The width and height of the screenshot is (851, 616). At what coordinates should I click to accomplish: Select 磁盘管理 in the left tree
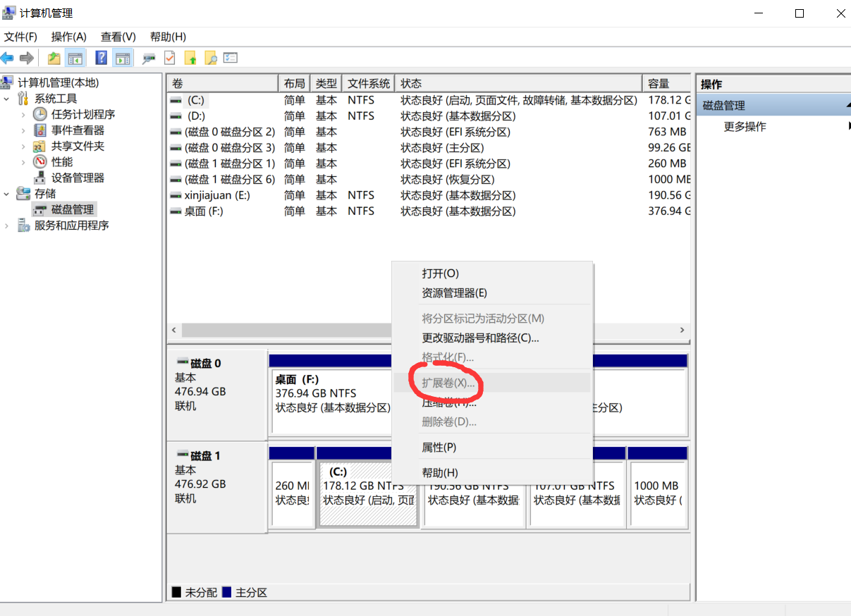pyautogui.click(x=63, y=209)
